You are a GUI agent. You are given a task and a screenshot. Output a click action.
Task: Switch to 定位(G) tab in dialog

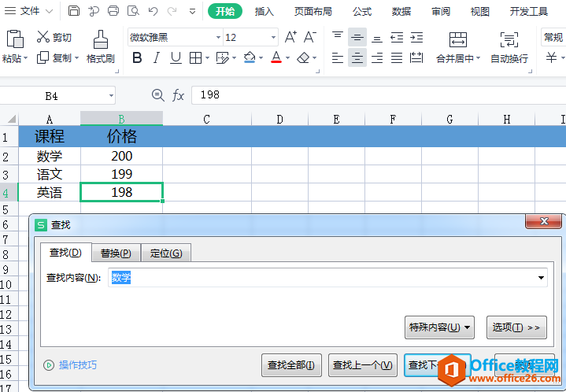[166, 253]
